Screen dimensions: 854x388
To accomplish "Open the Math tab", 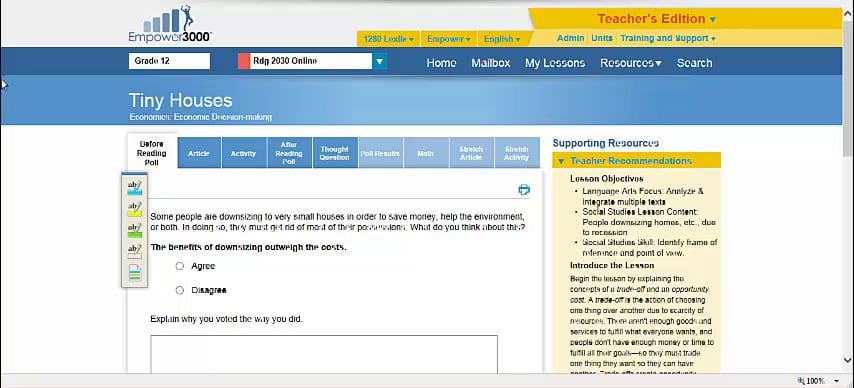I will point(425,154).
